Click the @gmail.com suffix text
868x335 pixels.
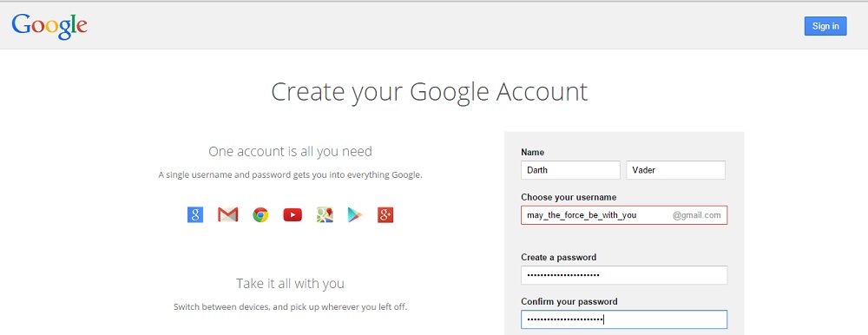point(696,215)
